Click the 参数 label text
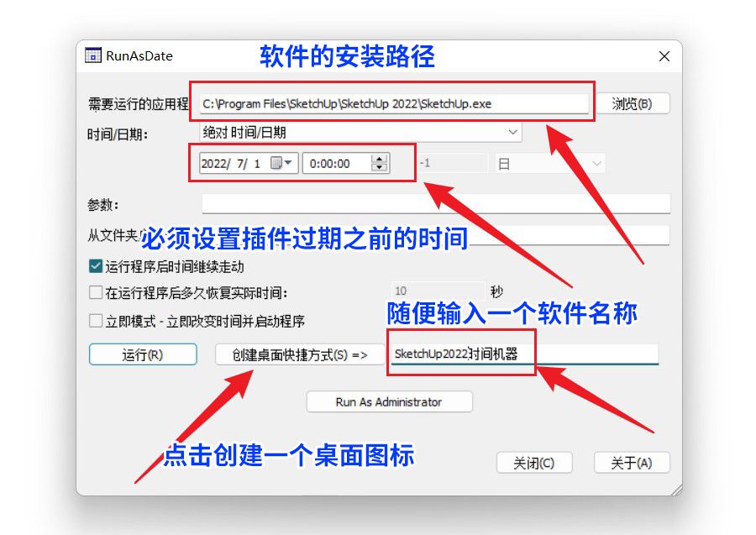Image resolution: width=756 pixels, height=535 pixels. point(102,205)
